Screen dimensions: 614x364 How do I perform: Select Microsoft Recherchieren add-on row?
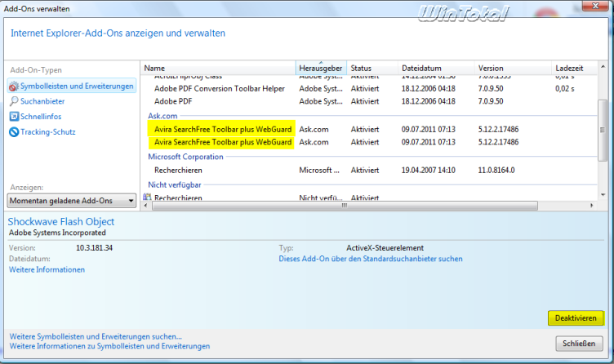coord(368,171)
